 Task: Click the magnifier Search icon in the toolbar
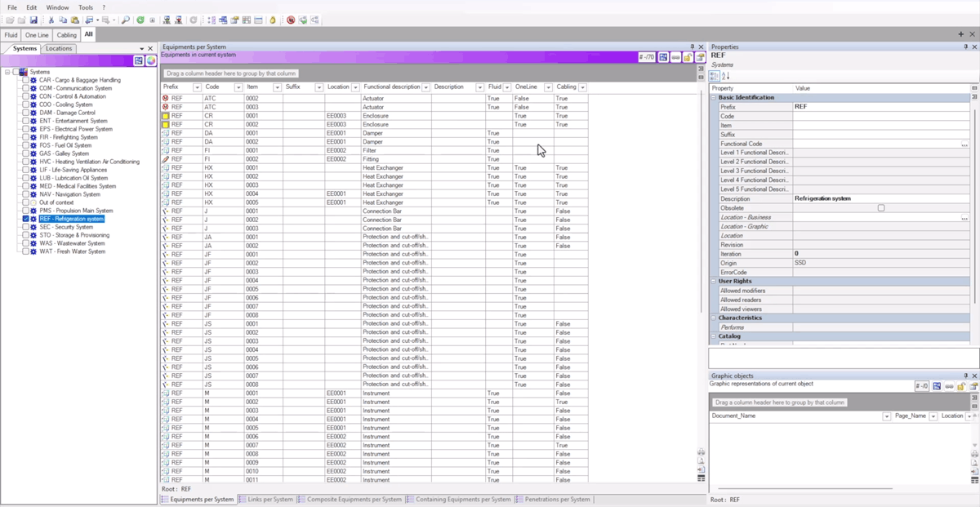tap(126, 20)
